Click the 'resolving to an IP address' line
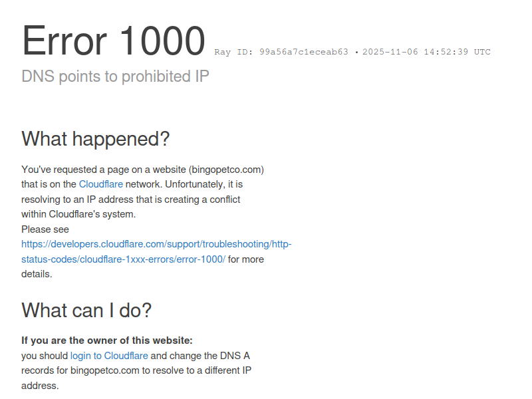The height and width of the screenshot is (399, 532). pos(130,199)
